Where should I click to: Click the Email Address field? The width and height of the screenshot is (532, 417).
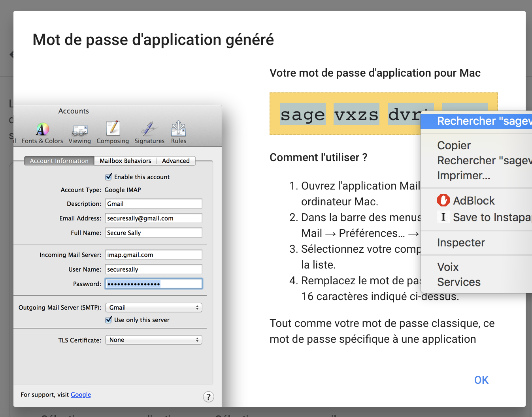tap(154, 218)
